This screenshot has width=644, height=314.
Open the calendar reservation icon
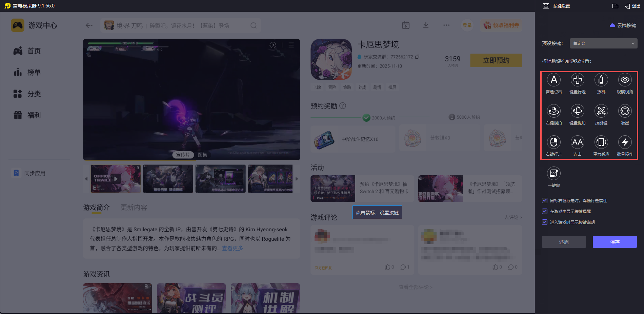coord(406,25)
